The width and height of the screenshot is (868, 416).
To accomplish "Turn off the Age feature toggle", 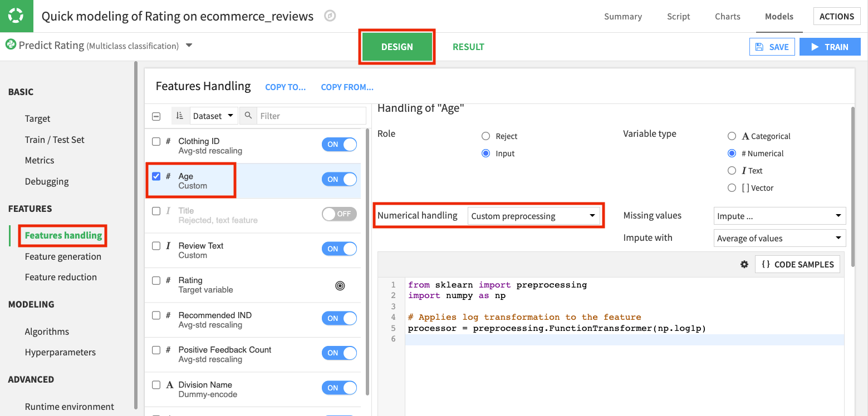I will tap(339, 179).
